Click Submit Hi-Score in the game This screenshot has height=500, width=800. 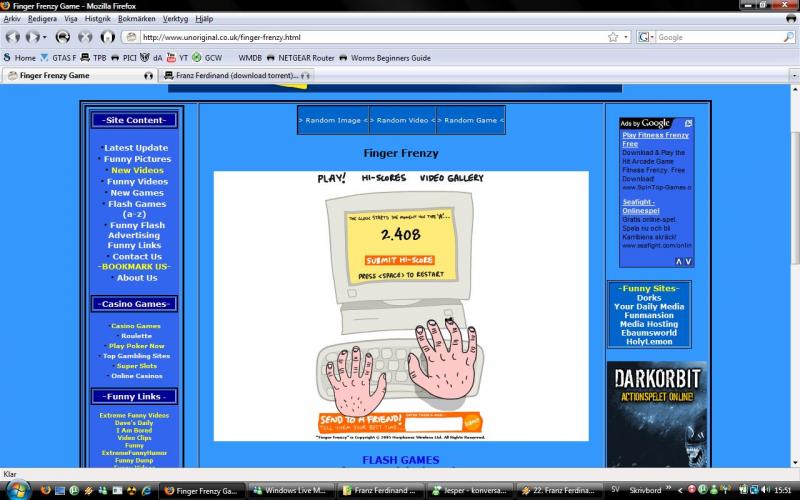click(399, 260)
